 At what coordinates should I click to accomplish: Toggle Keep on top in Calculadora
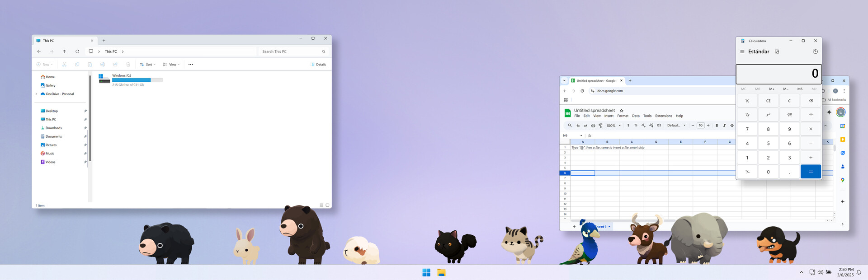pyautogui.click(x=777, y=51)
